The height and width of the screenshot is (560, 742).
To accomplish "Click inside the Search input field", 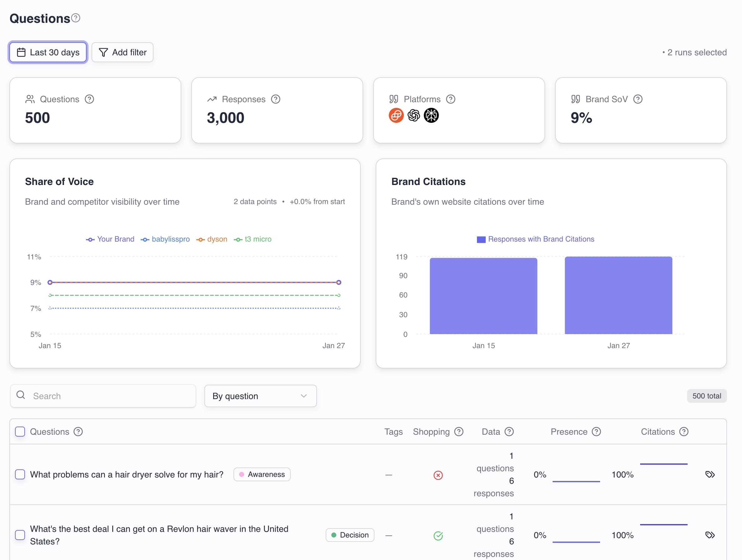I will (x=101, y=396).
